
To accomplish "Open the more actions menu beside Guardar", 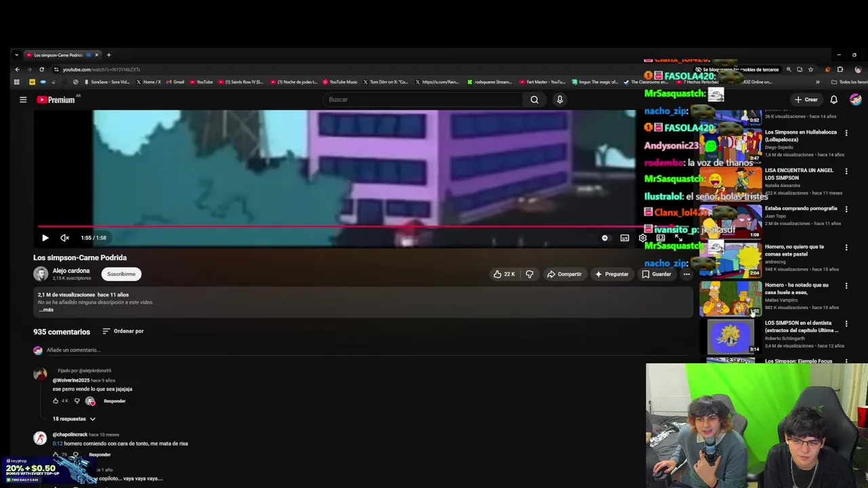I will (x=687, y=274).
